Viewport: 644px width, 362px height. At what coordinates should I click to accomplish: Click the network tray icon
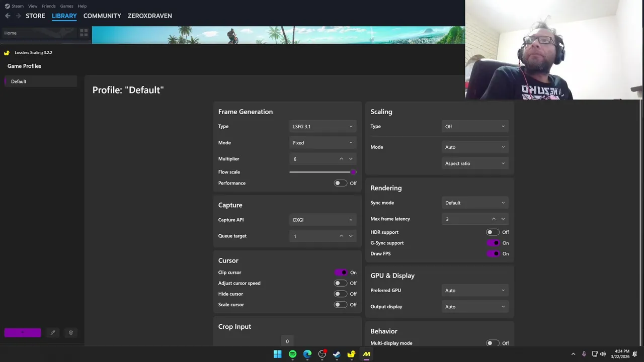coord(595,354)
